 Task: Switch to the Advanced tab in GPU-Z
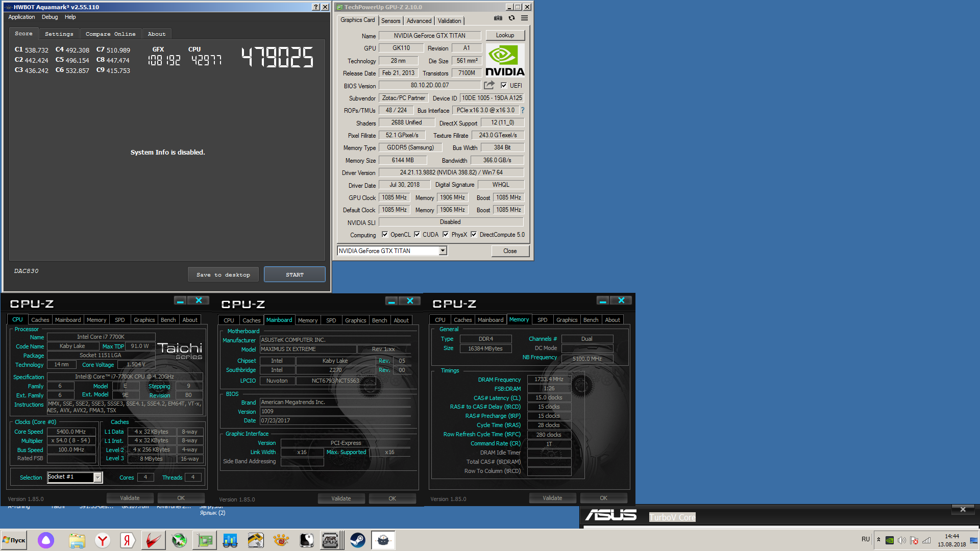(x=419, y=21)
